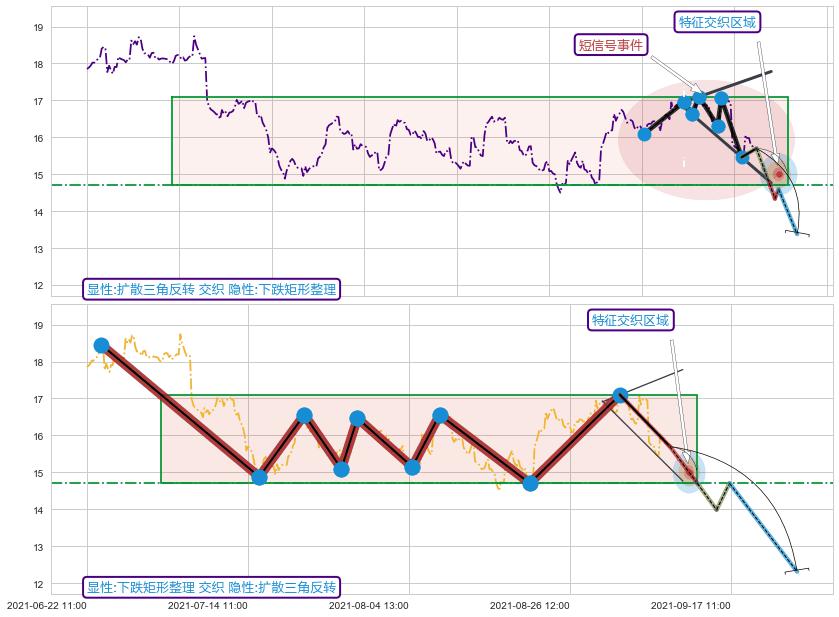The height and width of the screenshot is (617, 839).
Task: Click the 2021-09-17 11:00 date tick
Action: (x=690, y=606)
